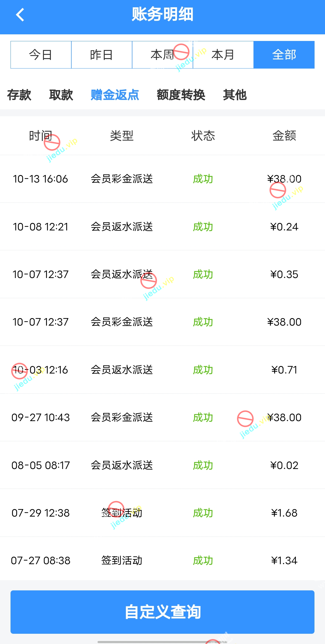Open the 存款 category
Screen dimensions: 325x644
pos(19,95)
